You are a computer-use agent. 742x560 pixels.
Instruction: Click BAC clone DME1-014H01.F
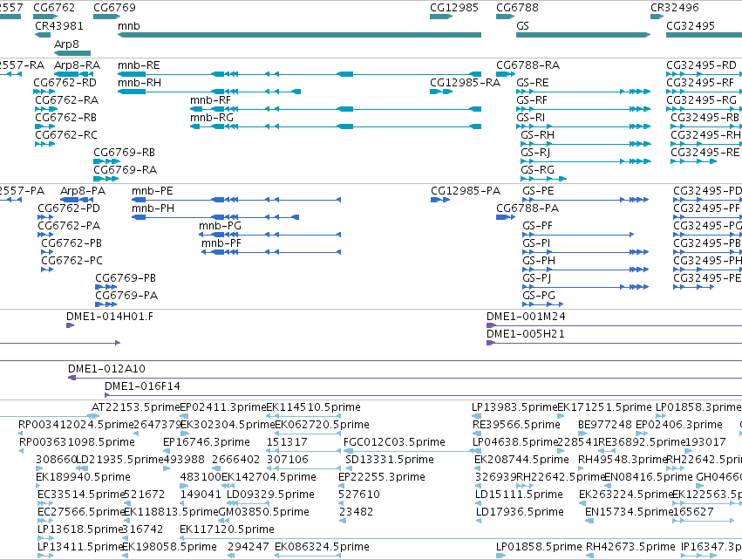[x=110, y=317]
